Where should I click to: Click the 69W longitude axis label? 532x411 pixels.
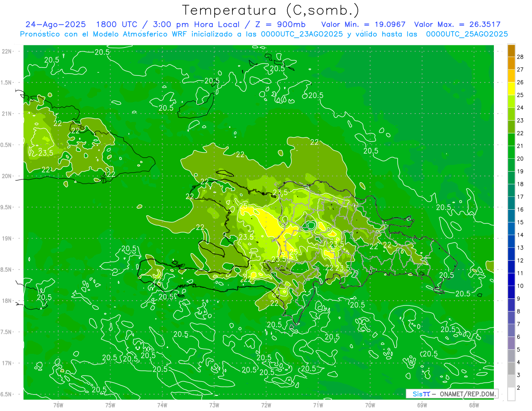coord(422,405)
